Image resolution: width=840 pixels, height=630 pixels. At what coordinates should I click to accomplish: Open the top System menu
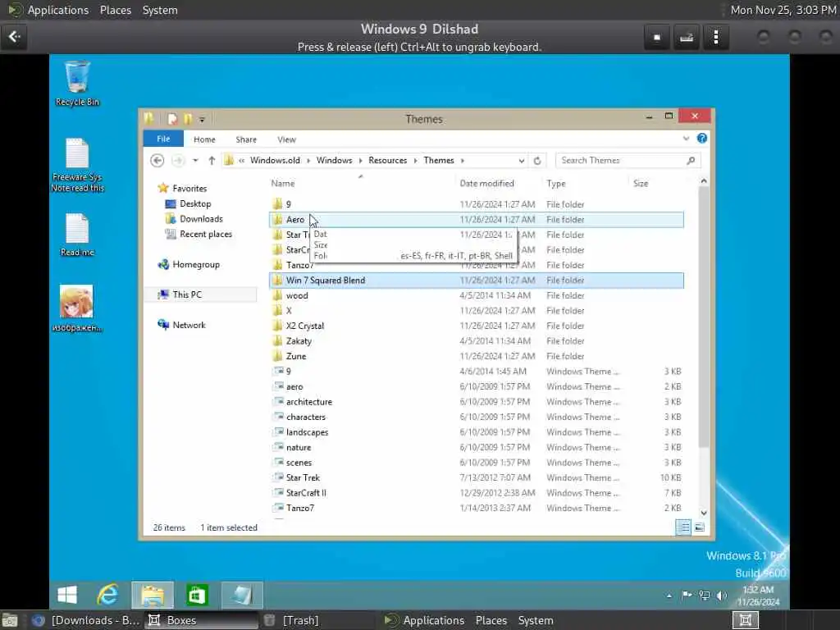tap(160, 10)
